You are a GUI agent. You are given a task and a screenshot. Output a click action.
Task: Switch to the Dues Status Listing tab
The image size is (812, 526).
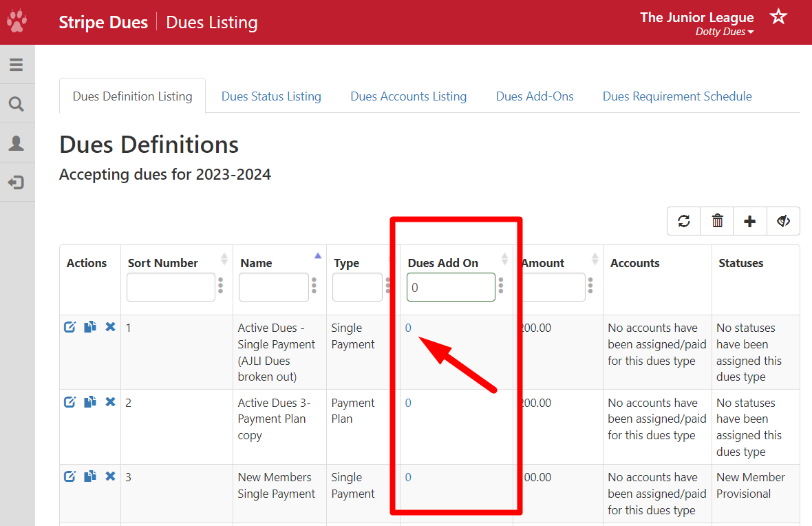(271, 96)
